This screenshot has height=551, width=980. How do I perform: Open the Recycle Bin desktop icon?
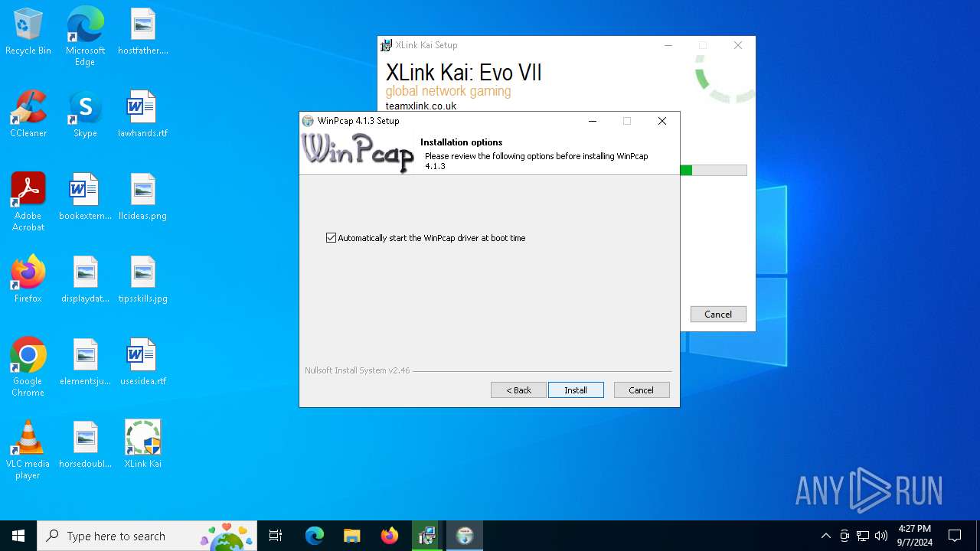pos(28,32)
